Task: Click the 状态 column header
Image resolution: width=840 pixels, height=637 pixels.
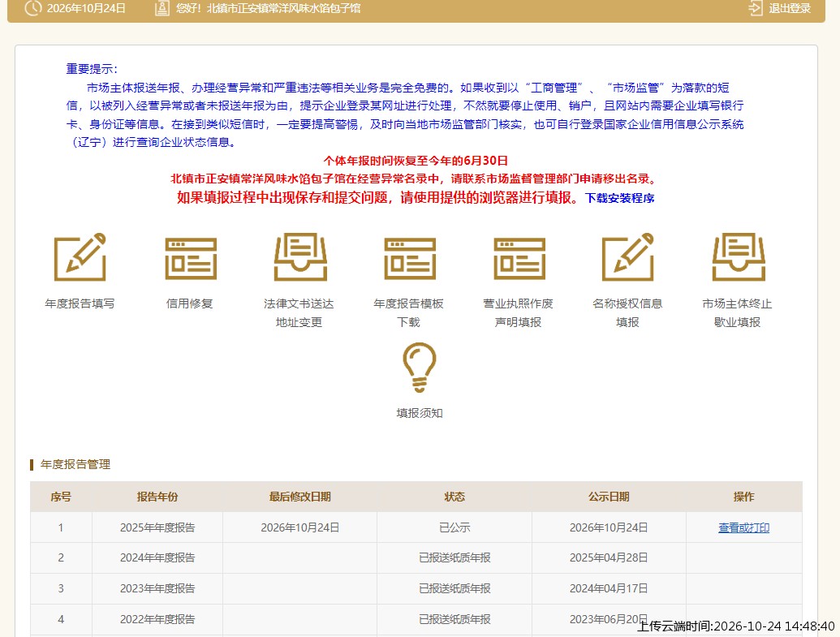Action: pos(454,497)
